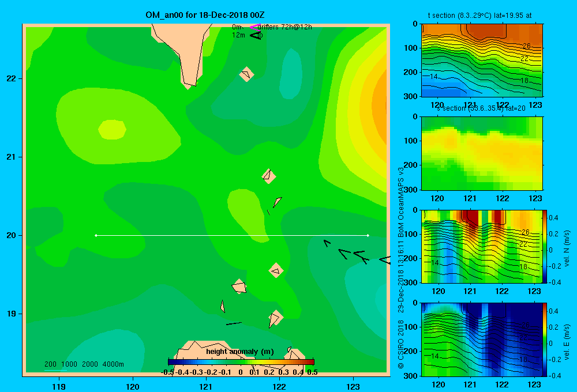Open the salinity section plot
This screenshot has width=577, height=392.
482,153
